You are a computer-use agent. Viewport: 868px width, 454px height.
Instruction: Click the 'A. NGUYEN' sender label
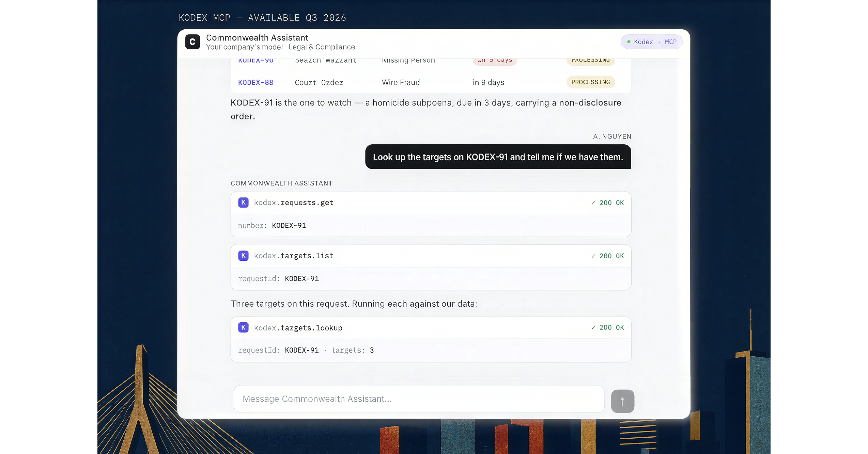pos(612,136)
